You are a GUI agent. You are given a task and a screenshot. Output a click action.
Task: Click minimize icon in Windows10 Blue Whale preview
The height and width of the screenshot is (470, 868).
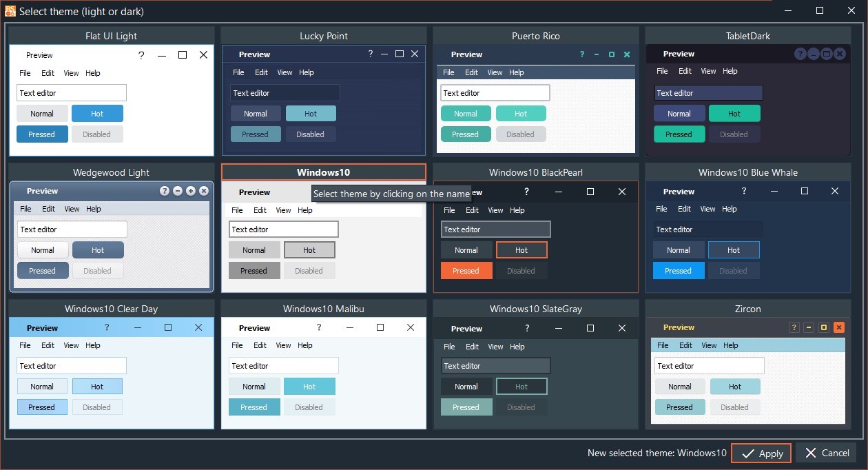(x=773, y=192)
